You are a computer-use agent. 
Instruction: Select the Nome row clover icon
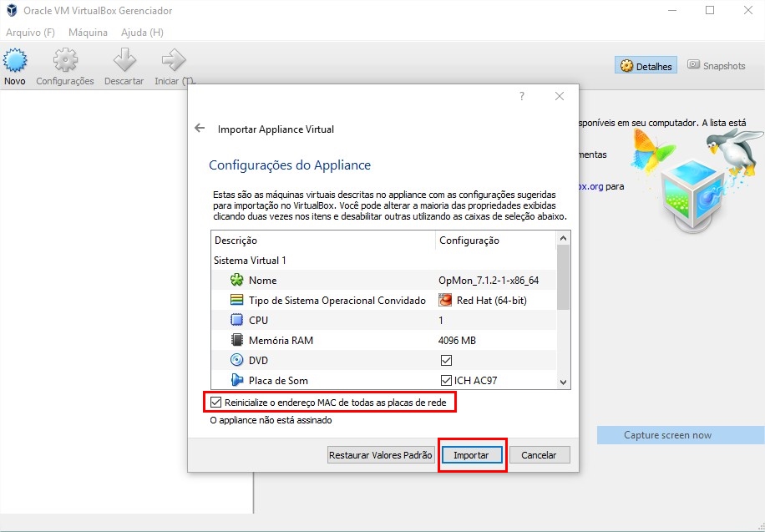[236, 281]
